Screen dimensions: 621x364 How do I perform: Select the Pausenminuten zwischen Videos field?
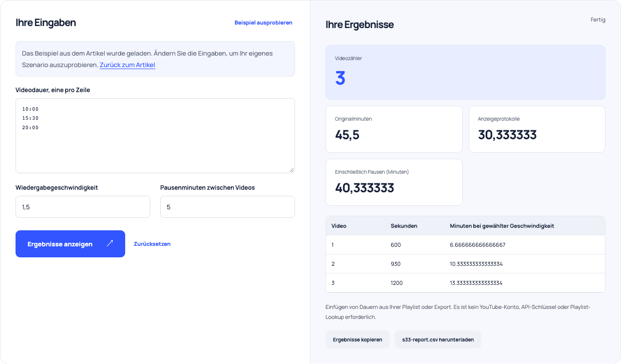click(x=227, y=207)
